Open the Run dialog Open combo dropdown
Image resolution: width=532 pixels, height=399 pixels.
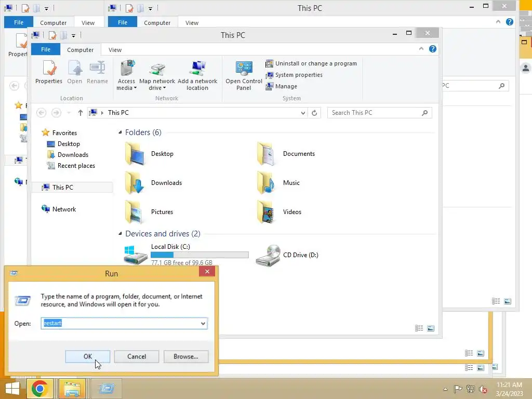203,323
